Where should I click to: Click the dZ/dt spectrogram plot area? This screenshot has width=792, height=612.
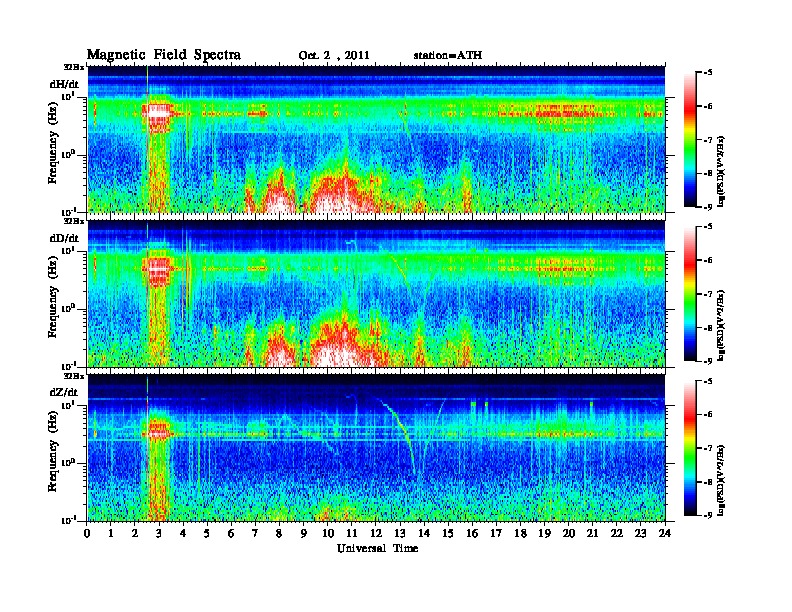coord(376,448)
